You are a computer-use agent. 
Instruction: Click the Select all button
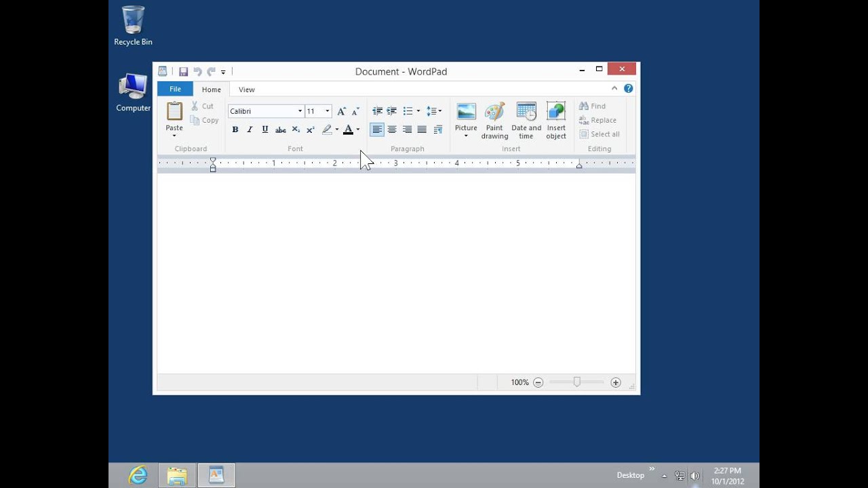coord(599,134)
